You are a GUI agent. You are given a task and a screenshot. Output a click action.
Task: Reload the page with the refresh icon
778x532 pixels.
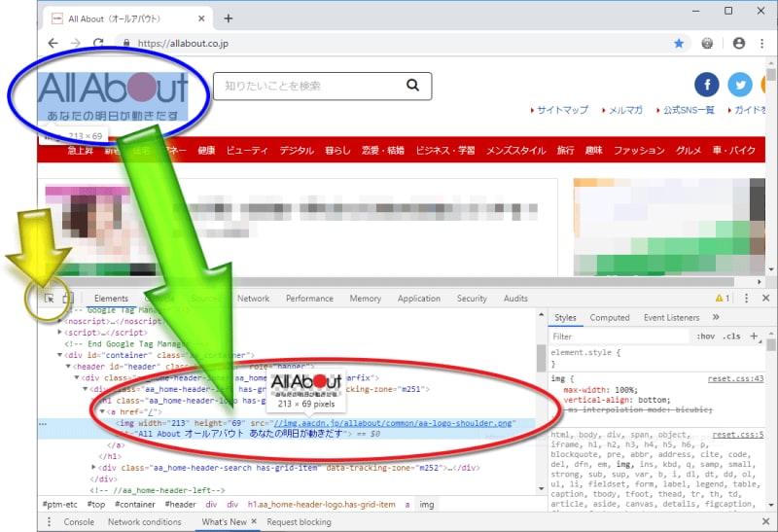tap(98, 43)
